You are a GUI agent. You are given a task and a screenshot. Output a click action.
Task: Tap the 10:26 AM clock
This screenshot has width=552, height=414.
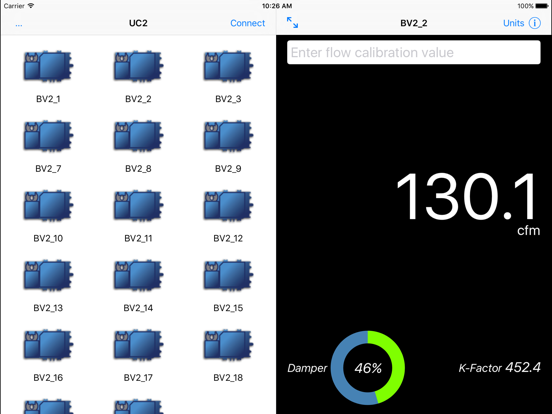click(x=277, y=6)
